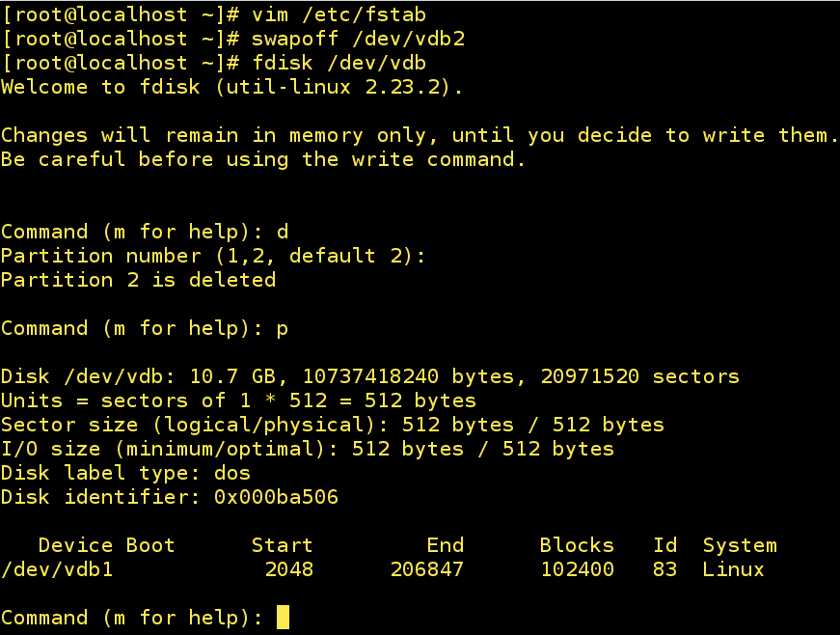Viewport: 840px width, 635px height.
Task: Click the 'Disk /dev/vdb: 10.7 GB' line
Action: [369, 376]
